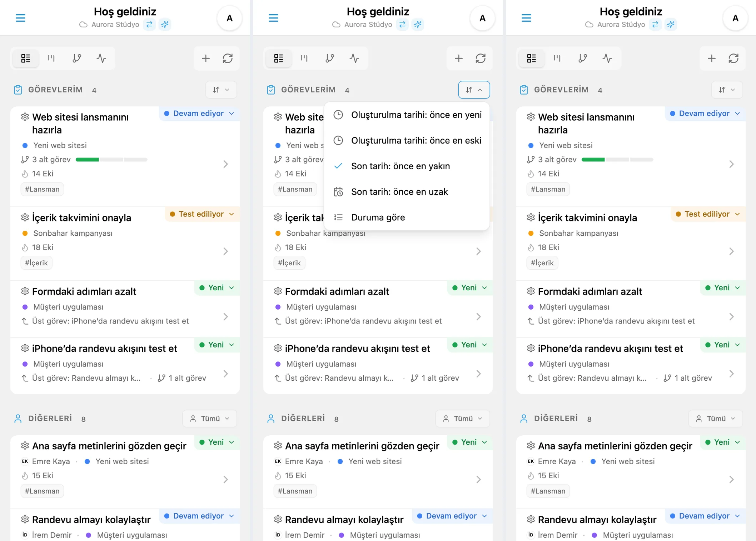Select checked Son tarih: önce en yakın
Viewport: 756px width, 541px height.
pyautogui.click(x=407, y=166)
